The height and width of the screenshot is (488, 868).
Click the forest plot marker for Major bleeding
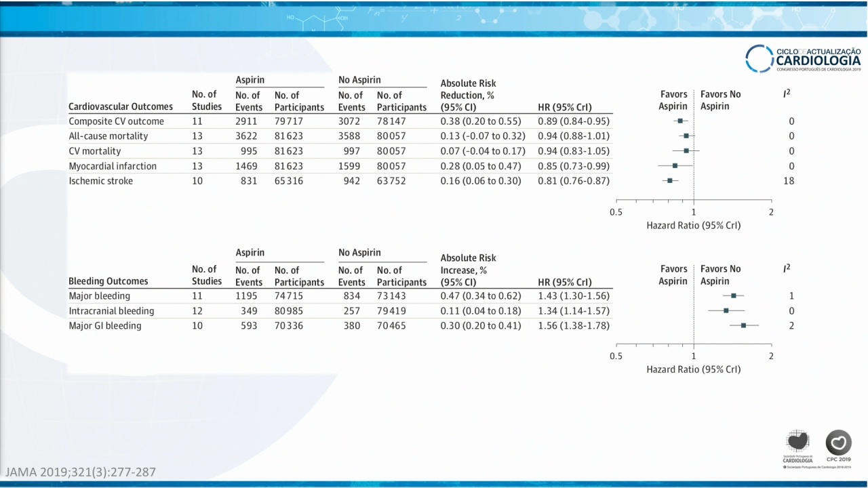[734, 296]
